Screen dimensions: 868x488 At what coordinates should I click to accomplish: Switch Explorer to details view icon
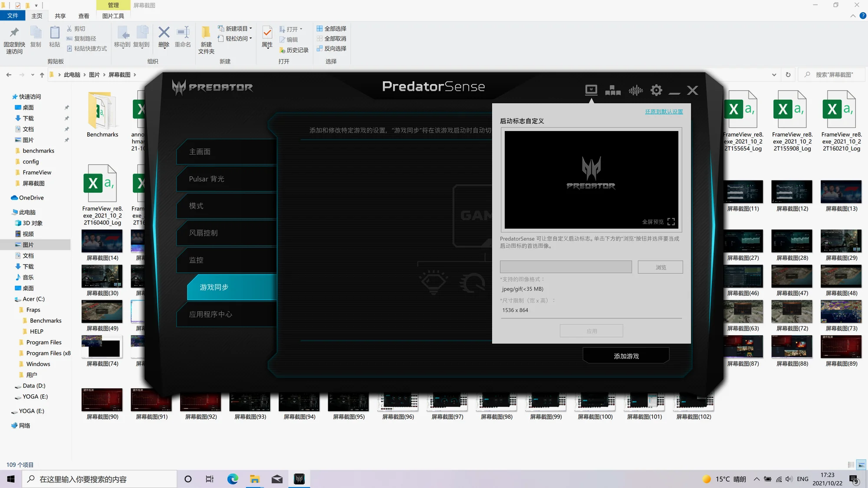coord(851,465)
